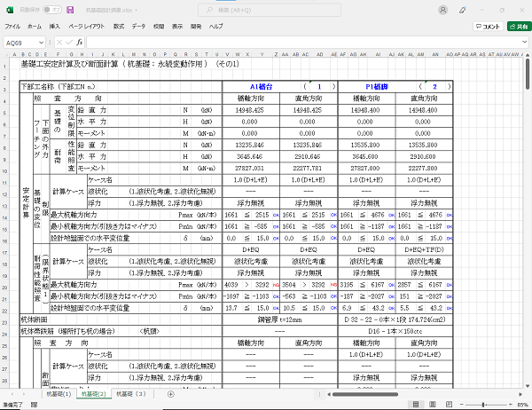This screenshot has height=410, width=532.
Task: Click the column header Y
Action: 262,54
